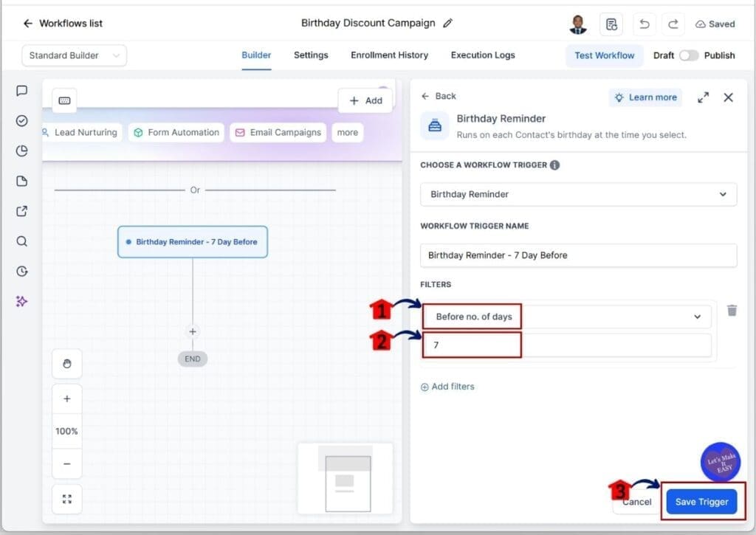Click the 100% zoom level

(x=67, y=431)
